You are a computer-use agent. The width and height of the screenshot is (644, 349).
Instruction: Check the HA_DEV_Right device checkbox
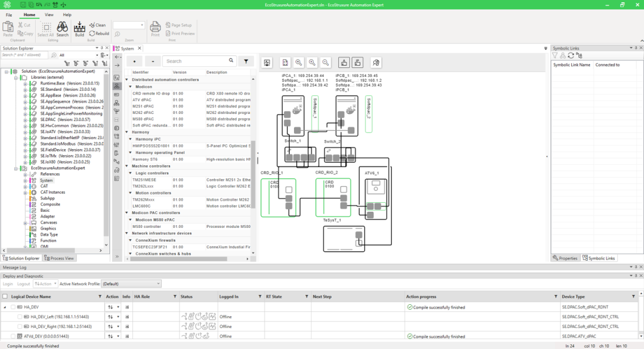pos(20,326)
